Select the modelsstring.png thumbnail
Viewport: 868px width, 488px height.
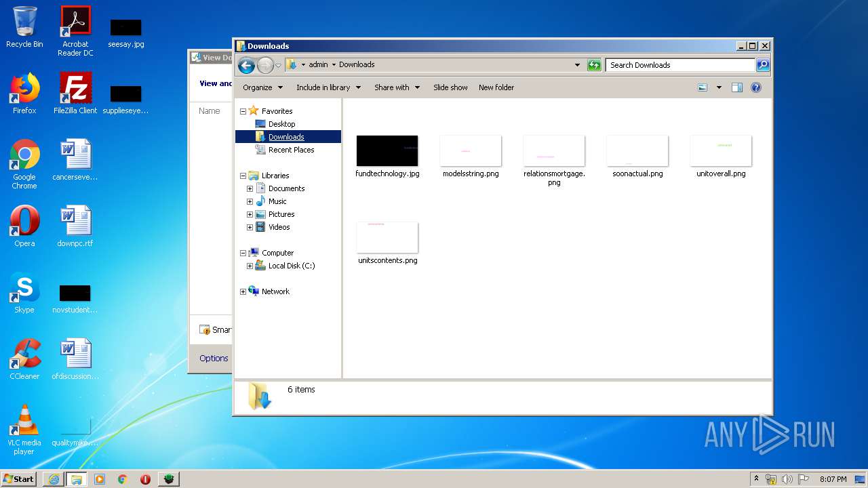(471, 150)
